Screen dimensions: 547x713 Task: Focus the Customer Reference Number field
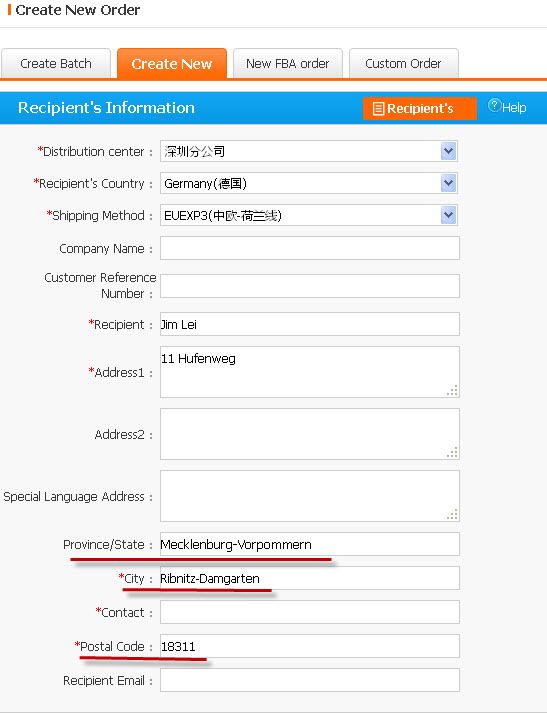click(310, 286)
